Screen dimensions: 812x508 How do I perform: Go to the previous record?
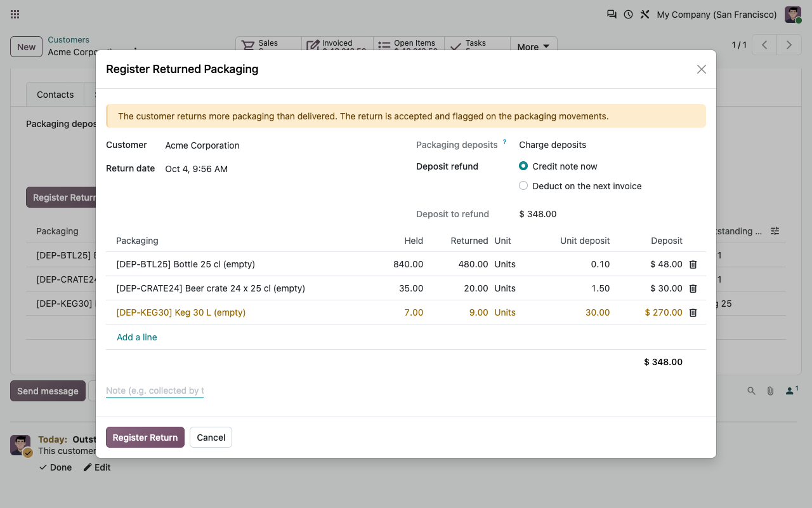tap(764, 45)
